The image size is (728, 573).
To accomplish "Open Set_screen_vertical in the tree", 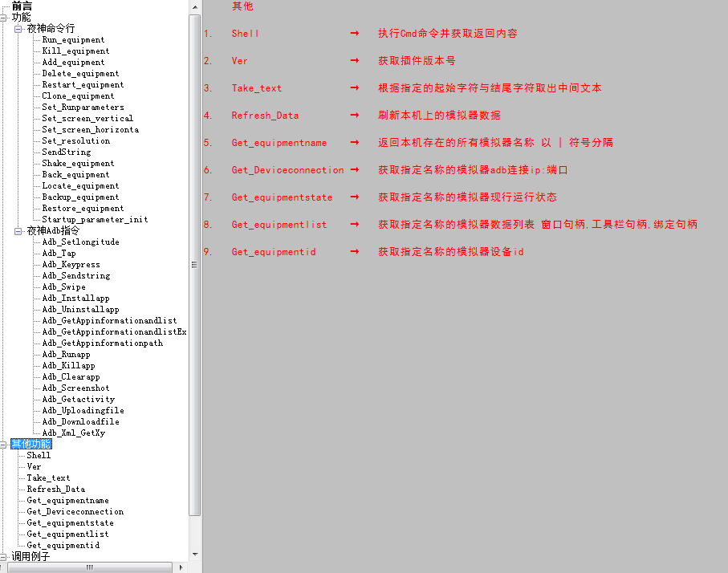I will [x=87, y=119].
